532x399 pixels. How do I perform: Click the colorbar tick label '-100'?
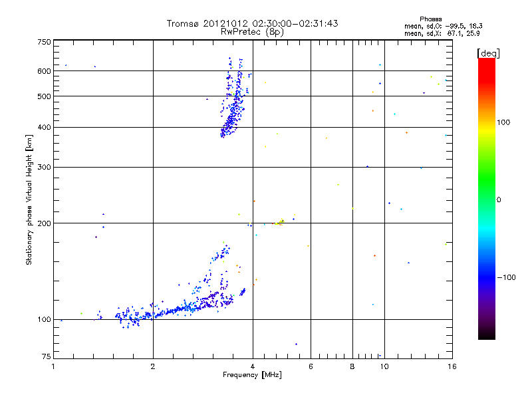pyautogui.click(x=506, y=277)
